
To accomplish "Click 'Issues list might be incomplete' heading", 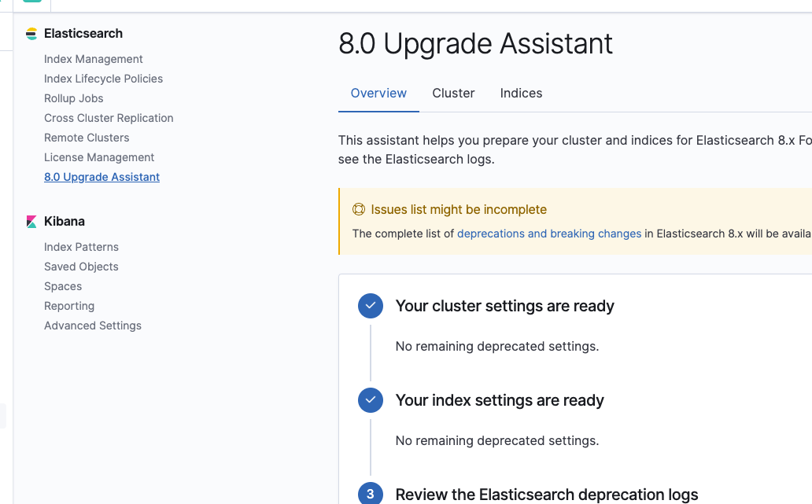I will point(458,210).
